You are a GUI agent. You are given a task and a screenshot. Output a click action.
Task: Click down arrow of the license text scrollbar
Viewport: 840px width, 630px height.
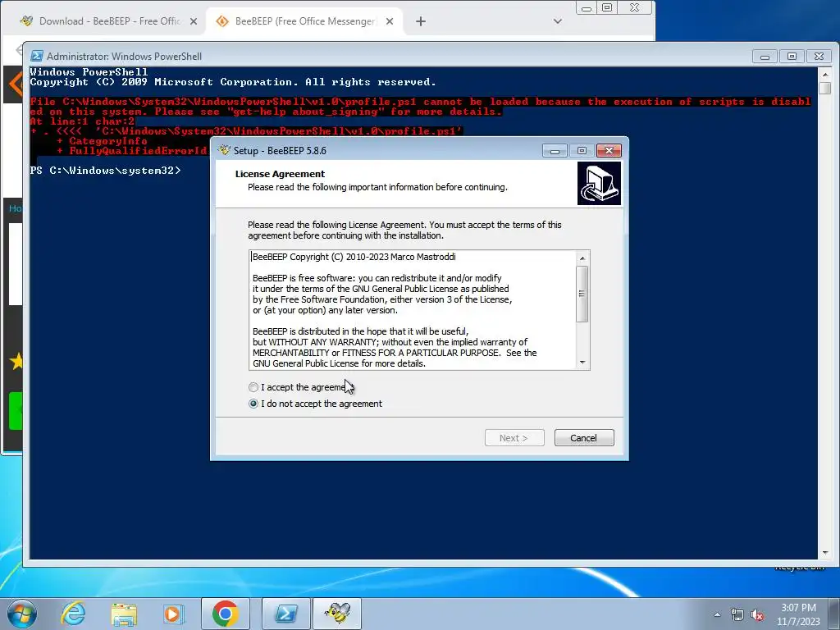582,363
